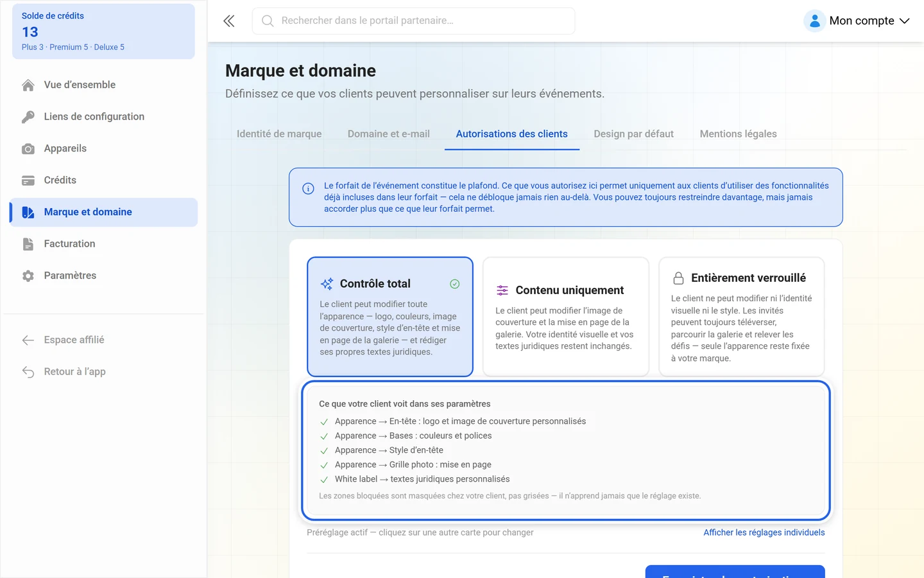Screen dimensions: 924x578
Task: Click the 'Marque et domaine' page heading
Action: pos(300,71)
